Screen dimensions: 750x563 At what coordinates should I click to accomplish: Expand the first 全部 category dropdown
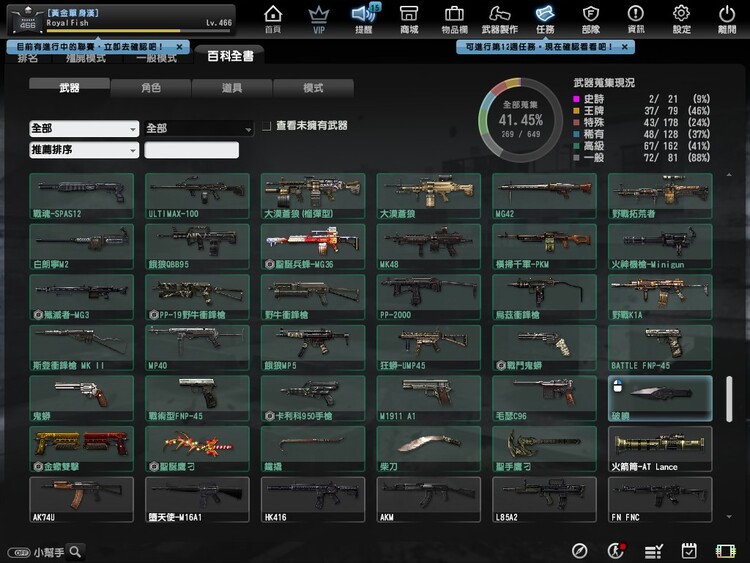(84, 128)
